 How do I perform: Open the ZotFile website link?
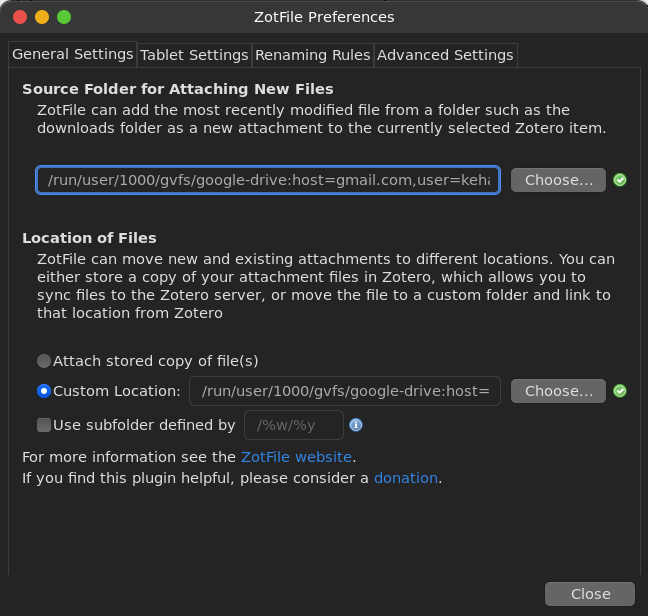tap(296, 457)
